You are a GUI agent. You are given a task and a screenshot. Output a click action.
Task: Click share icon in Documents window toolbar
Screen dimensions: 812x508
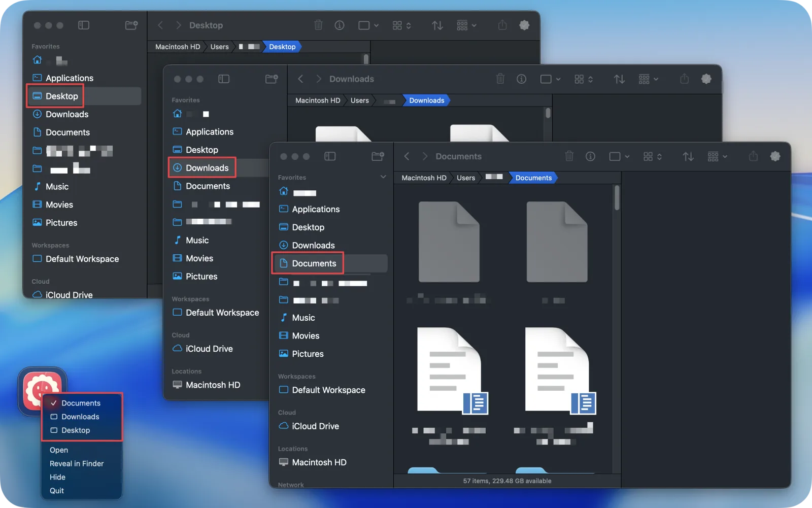(x=753, y=156)
